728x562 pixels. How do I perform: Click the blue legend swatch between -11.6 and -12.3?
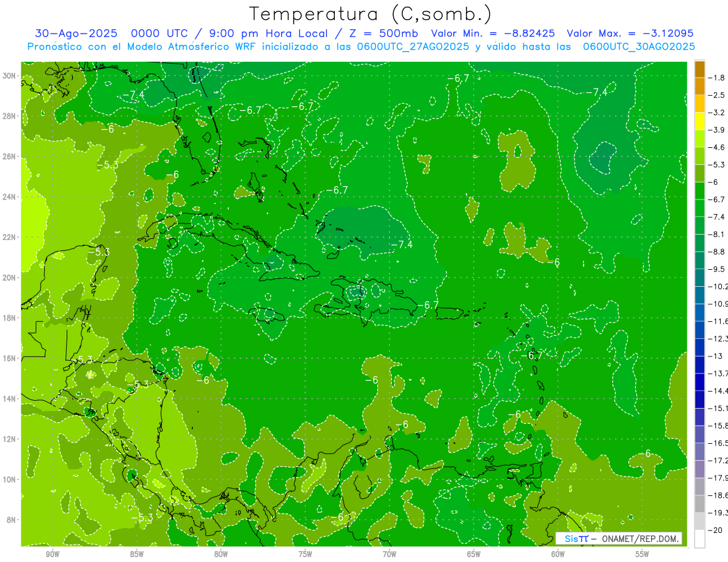[699, 330]
